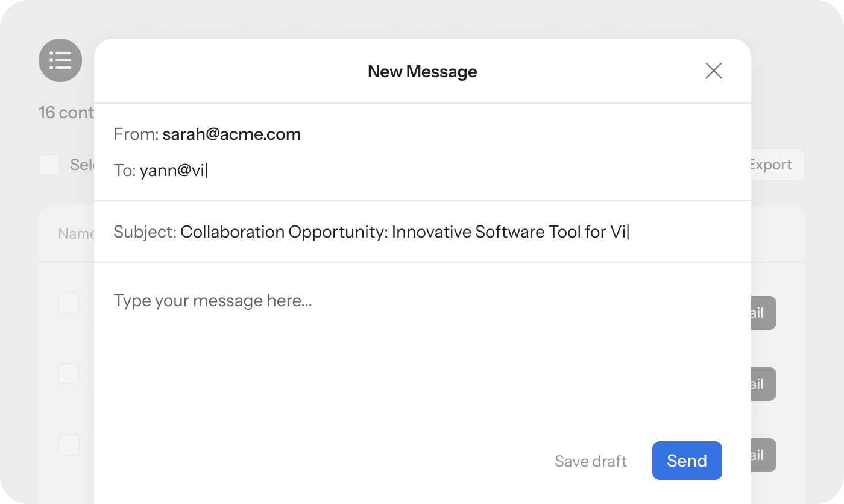
Task: Check the third contact row checkbox
Action: click(x=69, y=445)
